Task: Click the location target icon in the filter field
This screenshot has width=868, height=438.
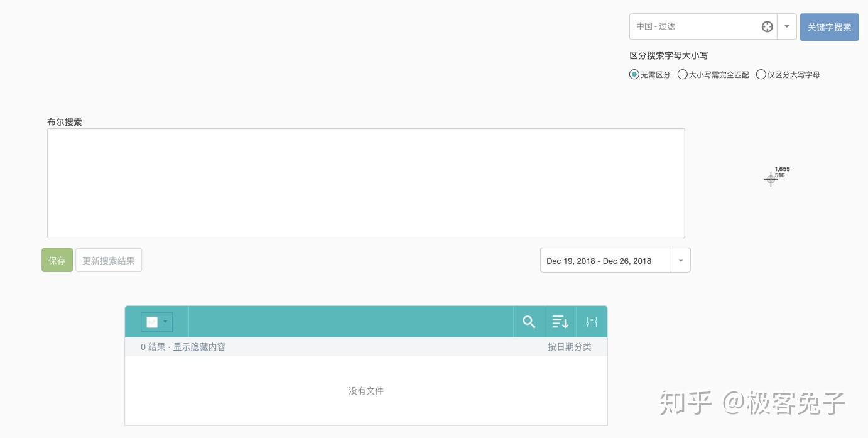Action: point(767,26)
